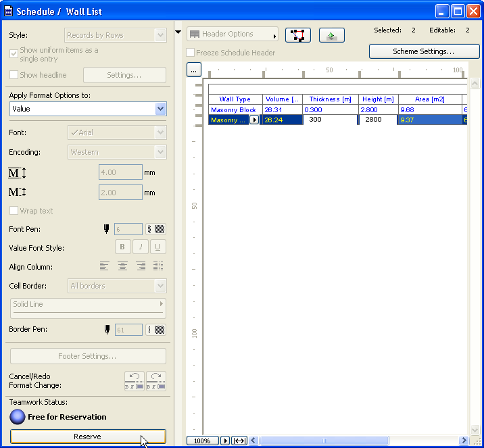Click the fit-width icon beside zoom
Screen dimensions: 484x448
click(239, 441)
